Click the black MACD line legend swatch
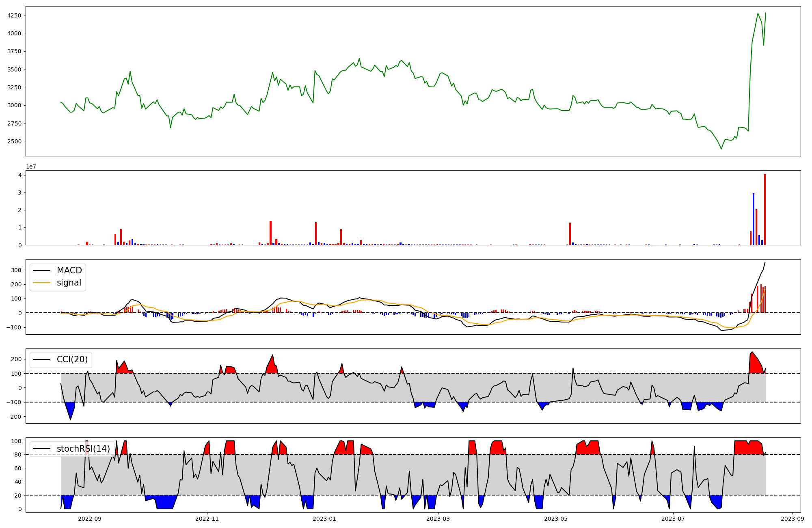 pyautogui.click(x=42, y=271)
